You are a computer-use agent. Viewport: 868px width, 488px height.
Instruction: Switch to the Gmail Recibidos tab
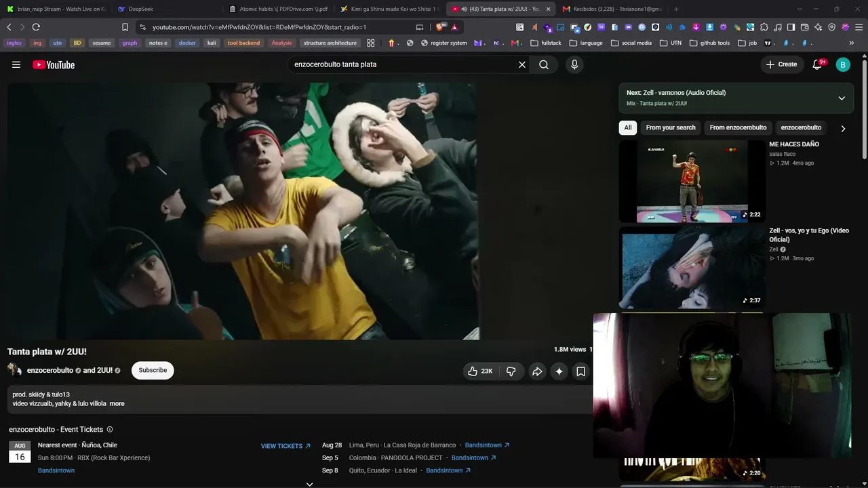612,9
